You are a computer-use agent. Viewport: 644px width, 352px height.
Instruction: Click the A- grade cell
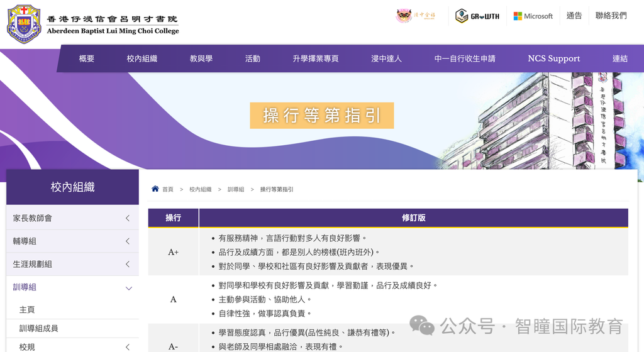coord(174,347)
